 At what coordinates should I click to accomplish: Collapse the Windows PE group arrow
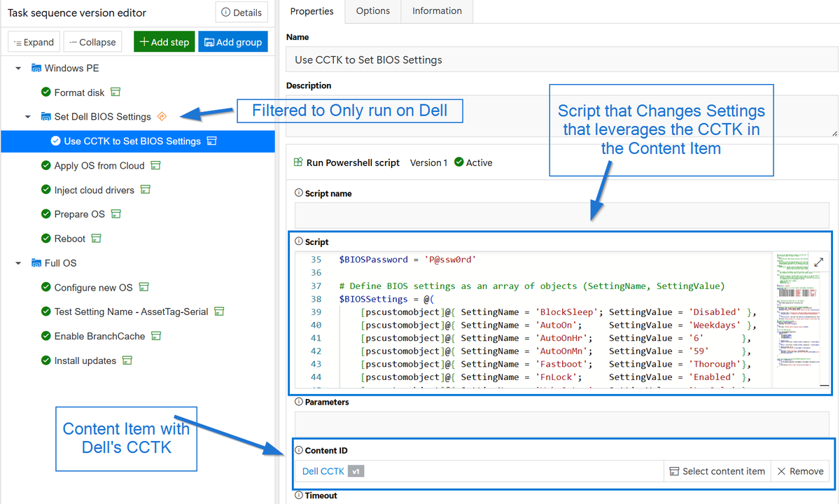coord(19,68)
